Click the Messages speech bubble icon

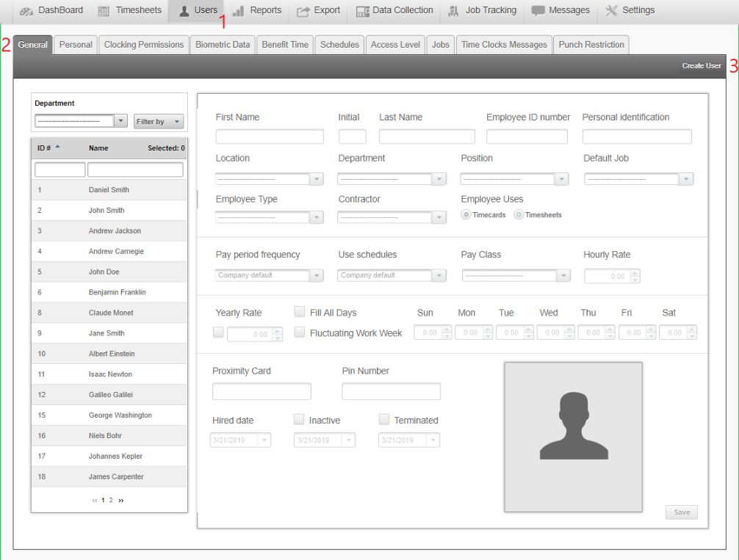pos(538,10)
